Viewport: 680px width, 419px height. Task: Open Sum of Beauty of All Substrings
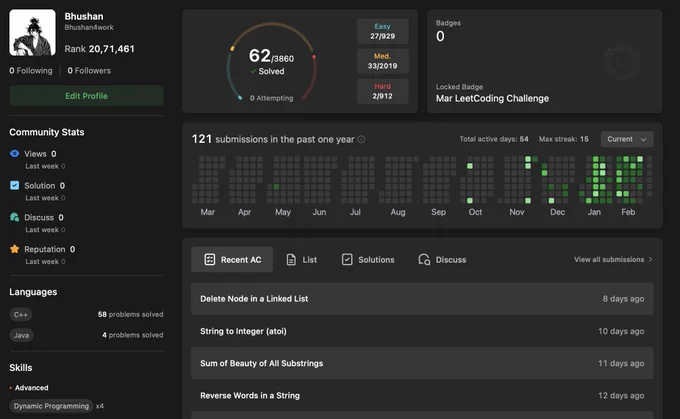click(422, 363)
